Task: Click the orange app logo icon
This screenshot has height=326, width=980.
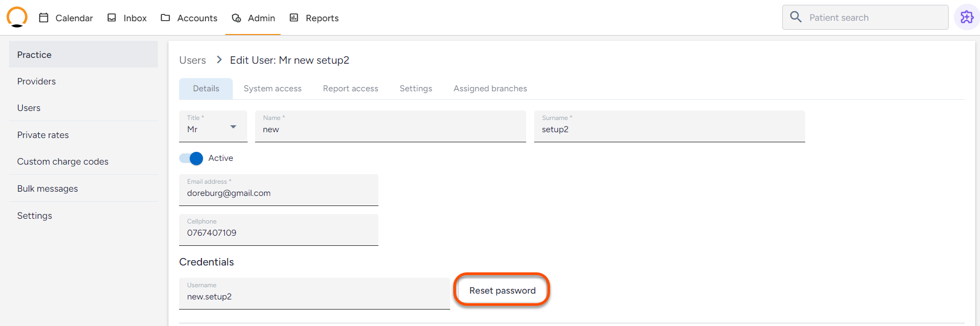Action: click(x=17, y=17)
